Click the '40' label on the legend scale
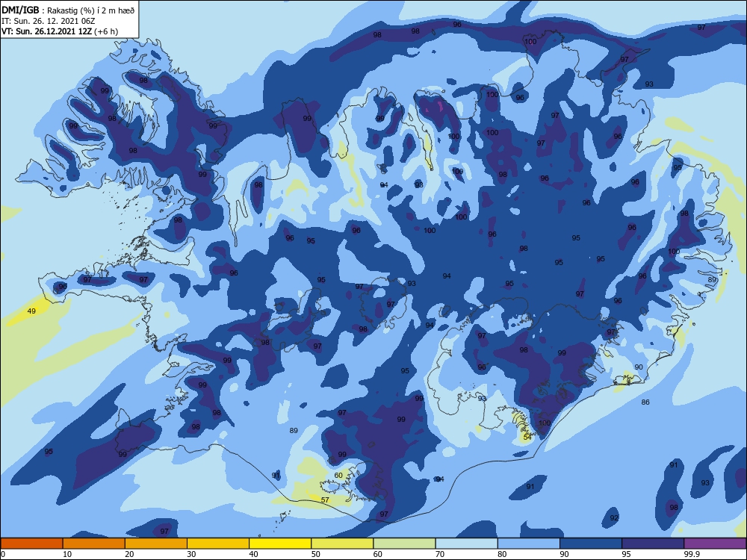The image size is (747, 560). click(254, 554)
